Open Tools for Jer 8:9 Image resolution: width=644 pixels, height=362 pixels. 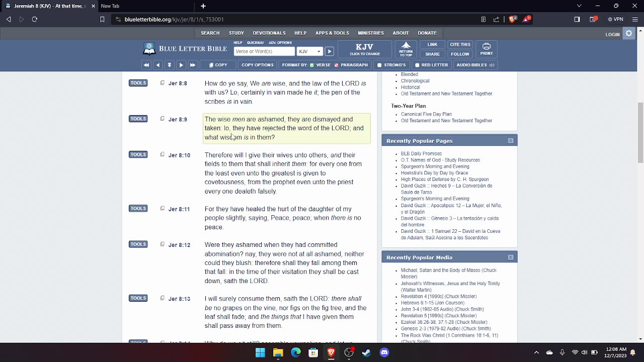coord(138,119)
